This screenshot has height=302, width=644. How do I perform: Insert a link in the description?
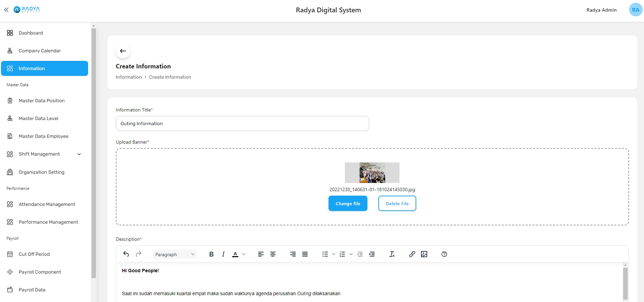tap(412, 254)
